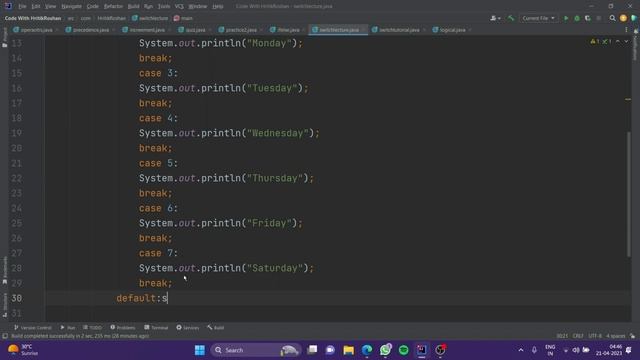Open the Navigate menu
640x360 pixels.
click(71, 7)
